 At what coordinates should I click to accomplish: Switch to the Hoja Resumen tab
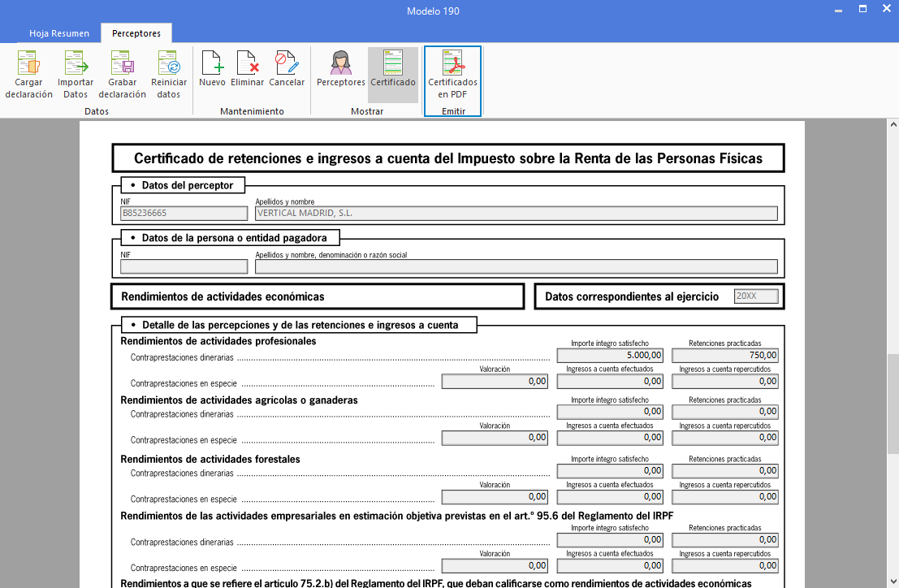58,33
